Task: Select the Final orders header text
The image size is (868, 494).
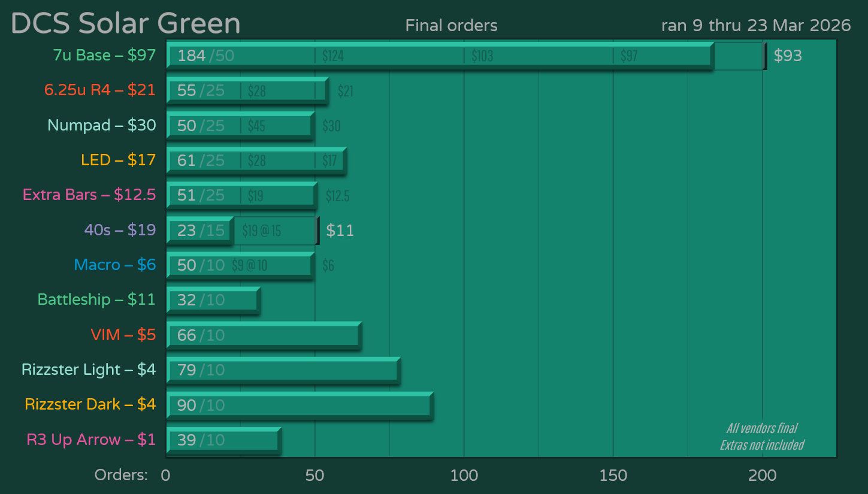Action: tap(452, 25)
